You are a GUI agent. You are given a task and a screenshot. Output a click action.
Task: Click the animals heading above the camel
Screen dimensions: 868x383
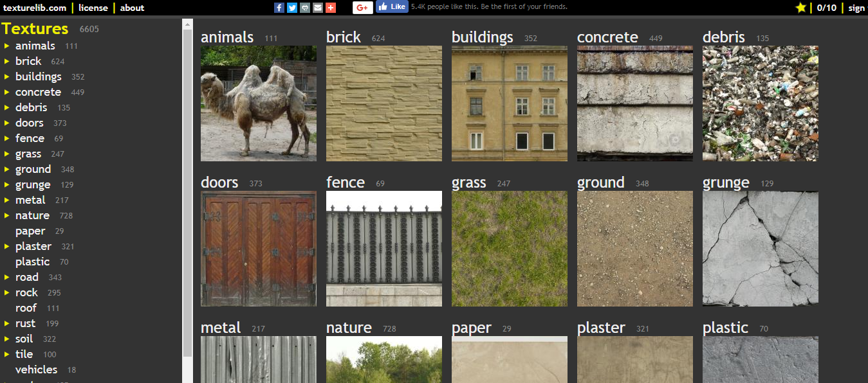click(227, 37)
